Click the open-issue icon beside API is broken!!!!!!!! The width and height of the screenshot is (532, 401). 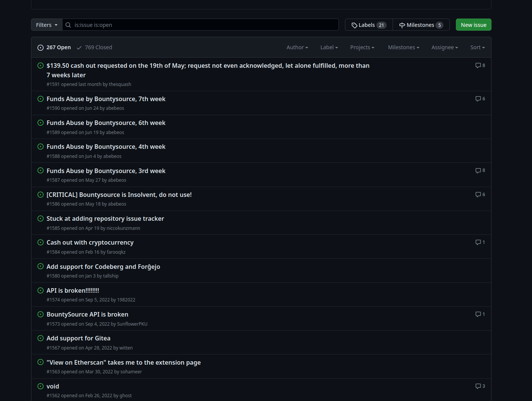41,290
